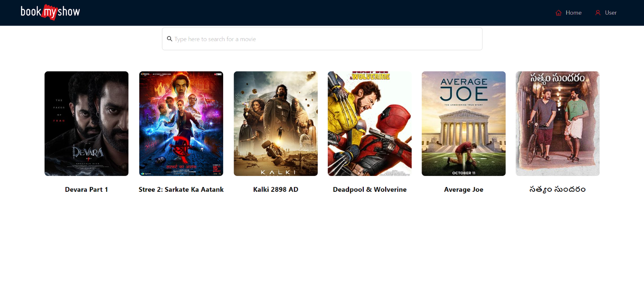Viewport: 644px width, 289px height.
Task: Click 'Stree 2: Sarkate Ka Aatank' title
Action: 181,190
